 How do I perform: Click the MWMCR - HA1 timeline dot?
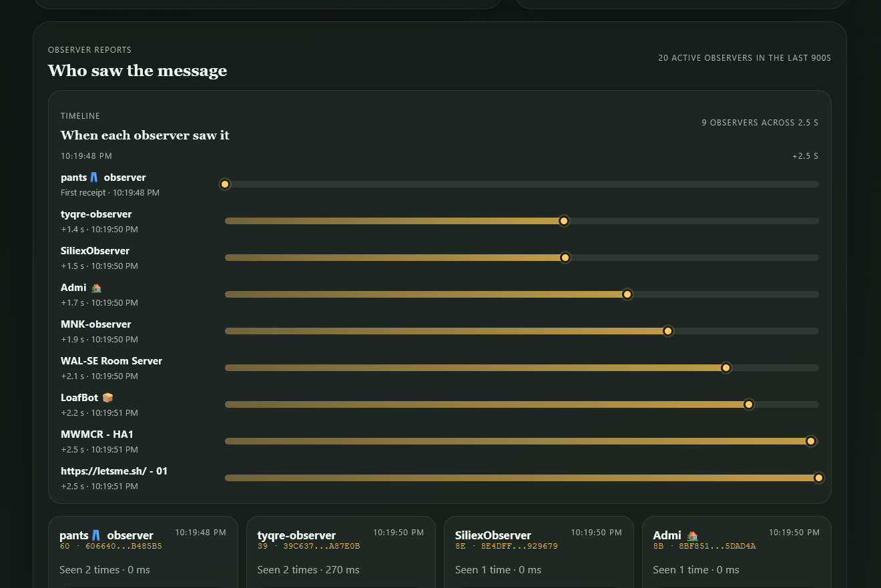[811, 441]
